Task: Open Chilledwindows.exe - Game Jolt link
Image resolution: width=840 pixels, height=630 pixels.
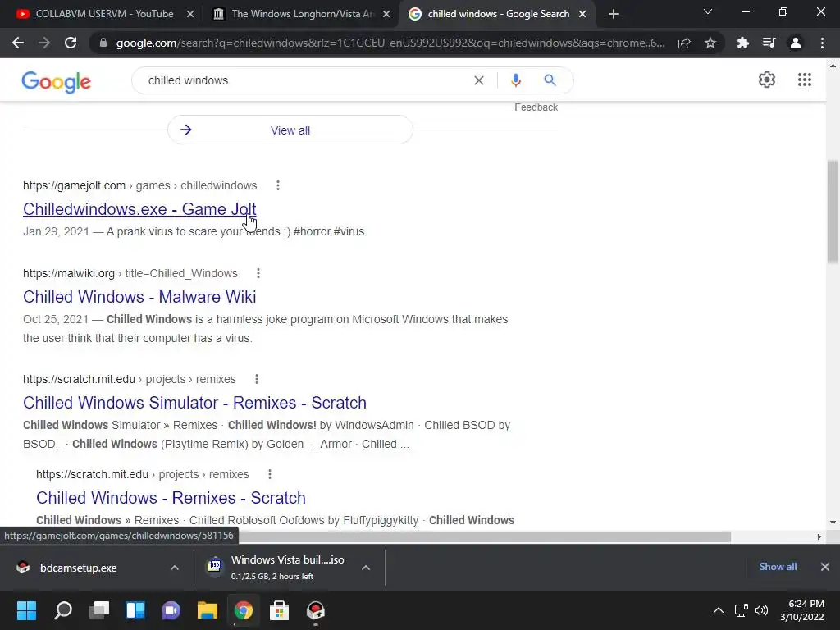Action: point(139,209)
